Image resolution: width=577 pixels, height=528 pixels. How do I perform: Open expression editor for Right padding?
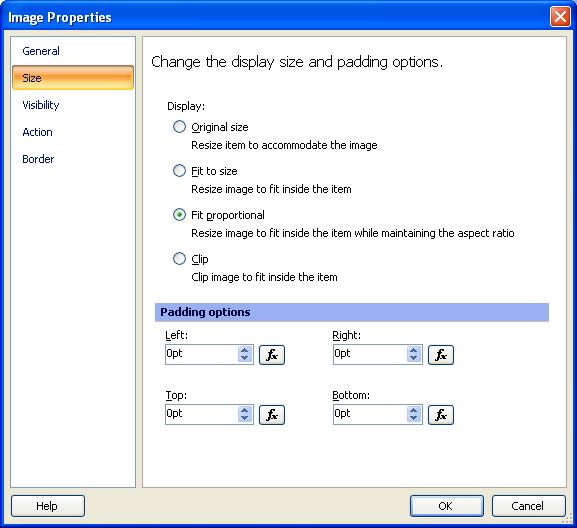[x=440, y=355]
